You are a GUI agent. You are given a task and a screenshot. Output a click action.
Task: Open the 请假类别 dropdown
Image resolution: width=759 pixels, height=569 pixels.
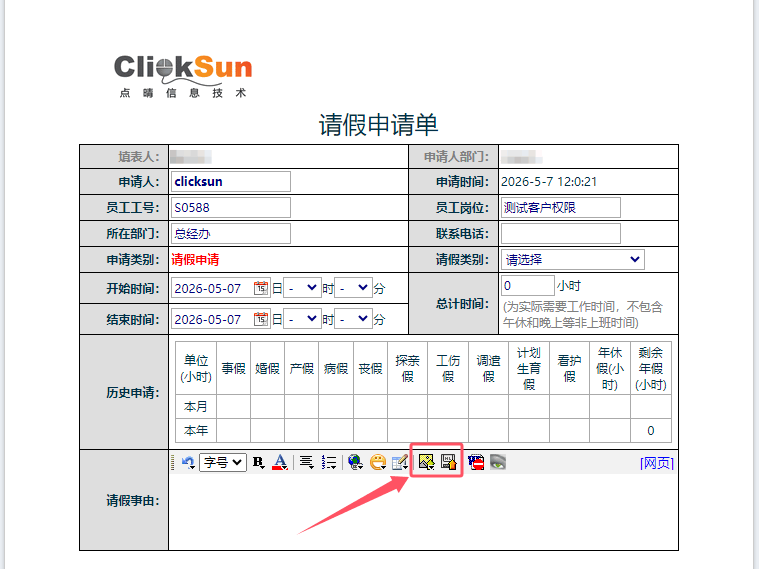(573, 260)
